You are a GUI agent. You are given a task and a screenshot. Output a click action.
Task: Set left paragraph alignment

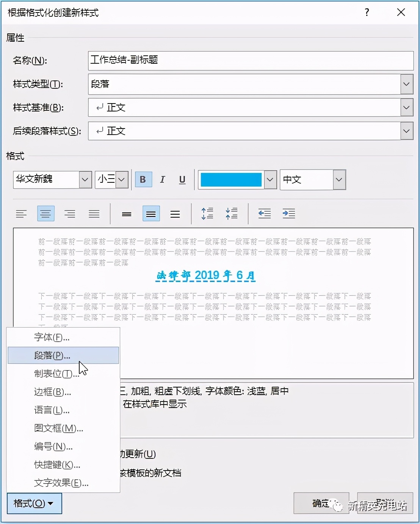pyautogui.click(x=21, y=214)
